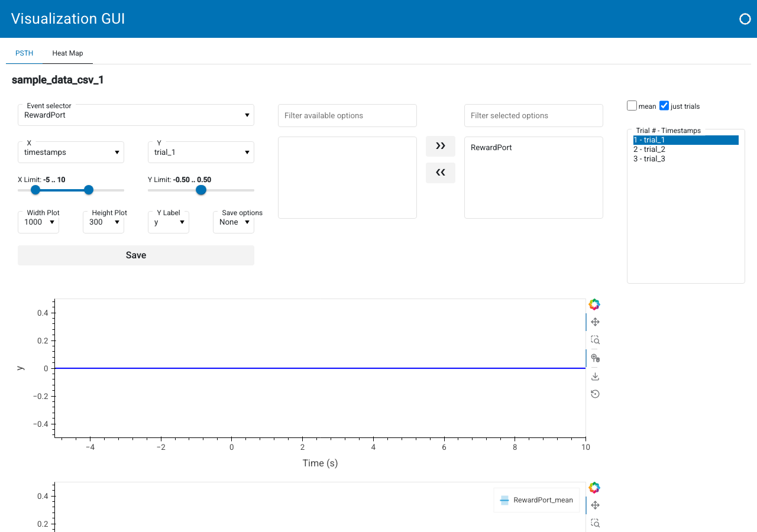The image size is (757, 532).
Task: Focus the Filter selected options field
Action: click(533, 116)
